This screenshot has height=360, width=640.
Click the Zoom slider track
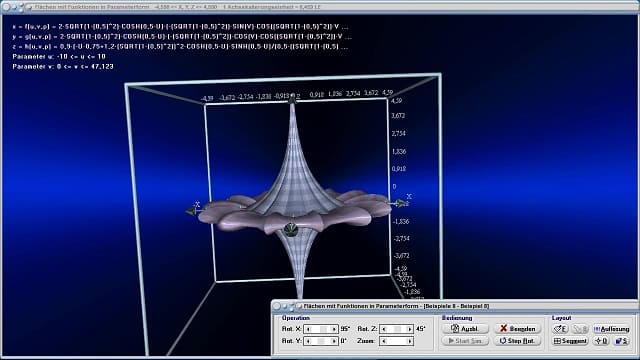click(x=397, y=341)
